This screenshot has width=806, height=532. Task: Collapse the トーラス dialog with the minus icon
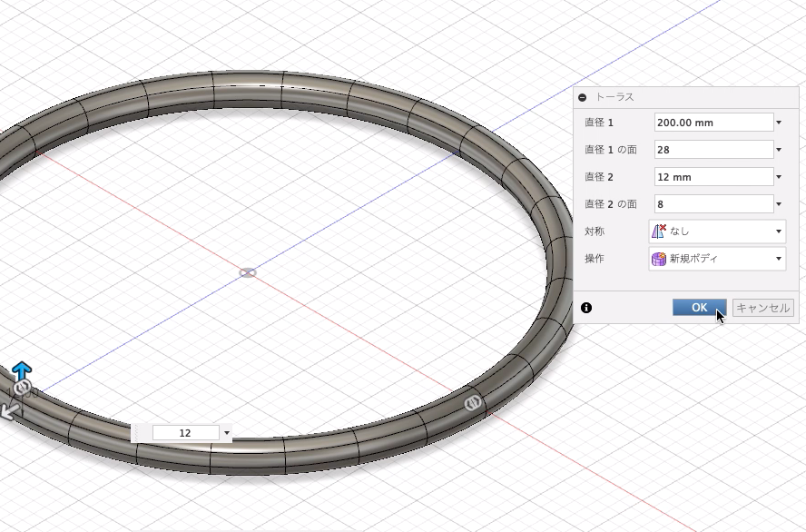point(583,97)
